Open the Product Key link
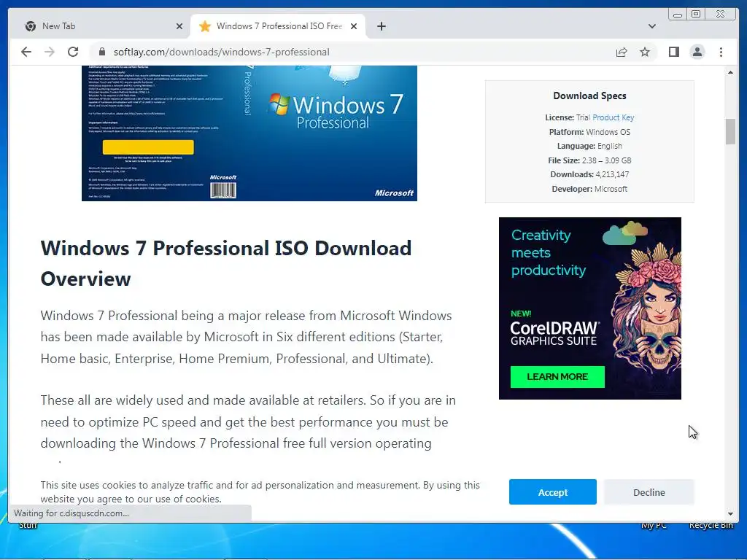Image resolution: width=747 pixels, height=560 pixels. 613,117
